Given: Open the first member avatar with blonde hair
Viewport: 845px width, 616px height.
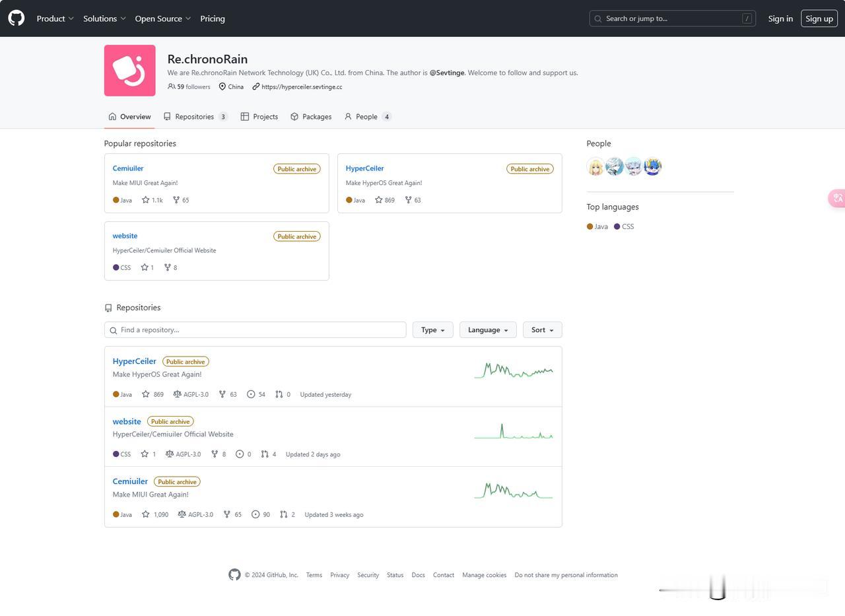Looking at the screenshot, I should point(595,166).
